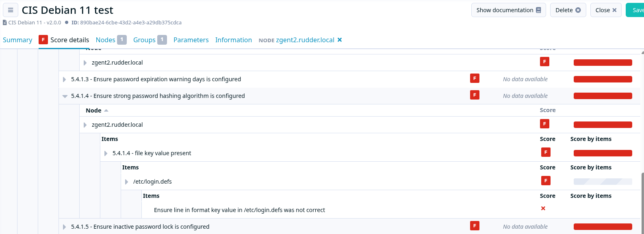Click 'No data available' on the 5.4.1.3 row

tap(525, 79)
